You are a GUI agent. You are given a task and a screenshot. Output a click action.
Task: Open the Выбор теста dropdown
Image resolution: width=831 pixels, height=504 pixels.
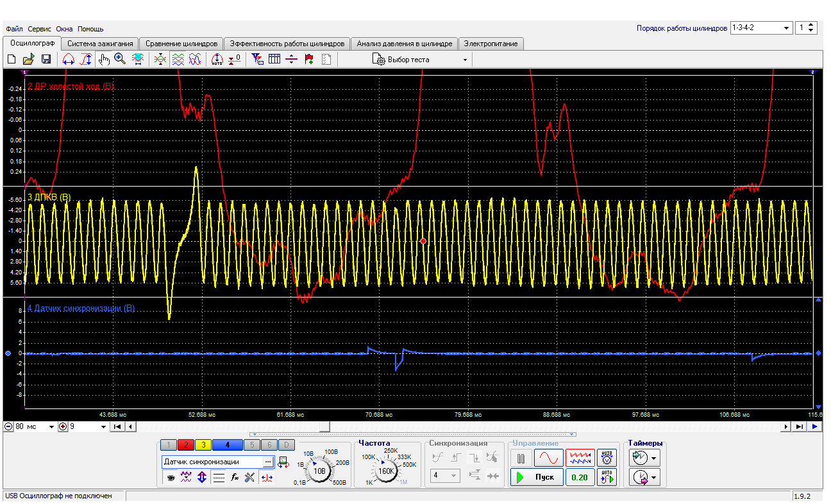420,60
